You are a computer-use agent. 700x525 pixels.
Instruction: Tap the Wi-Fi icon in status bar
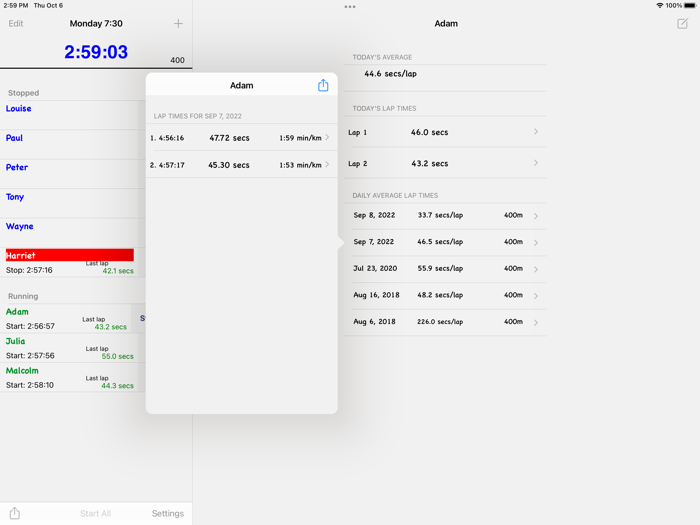[659, 6]
